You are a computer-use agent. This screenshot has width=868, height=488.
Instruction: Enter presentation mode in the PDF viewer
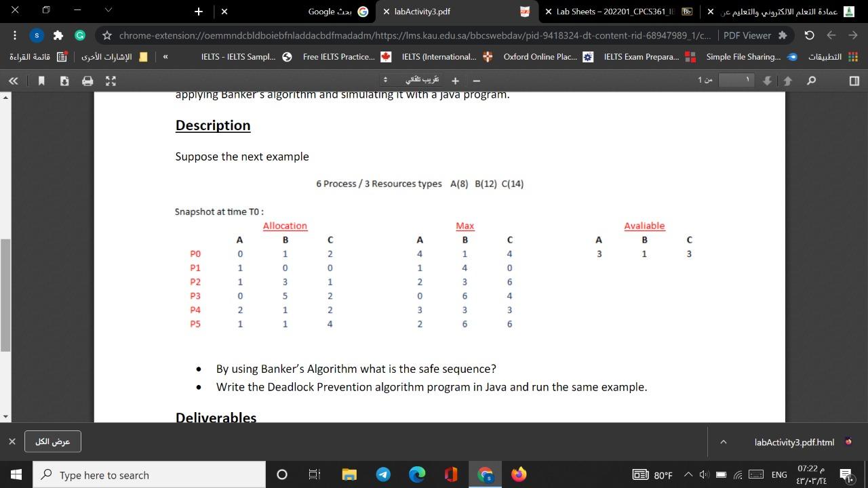click(x=109, y=80)
